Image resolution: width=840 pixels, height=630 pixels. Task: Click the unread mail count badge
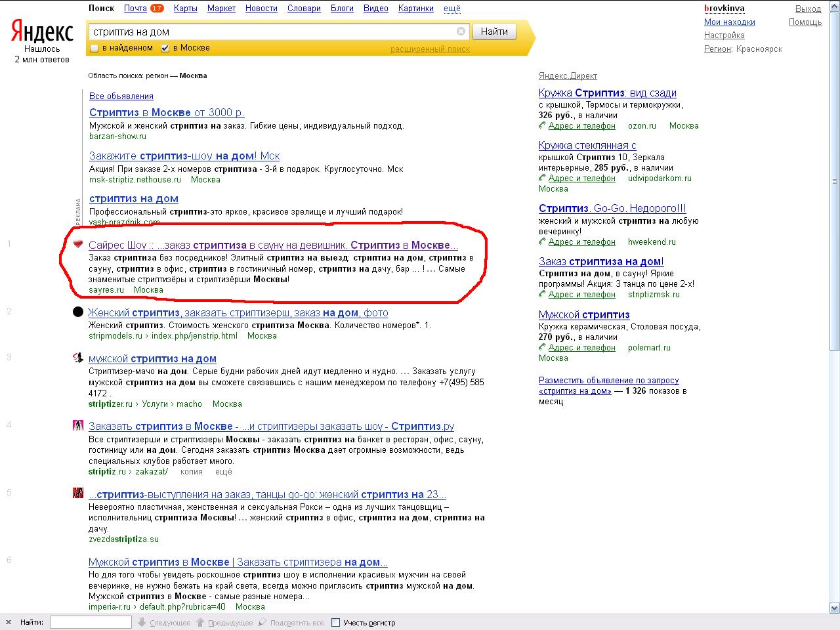(157, 9)
